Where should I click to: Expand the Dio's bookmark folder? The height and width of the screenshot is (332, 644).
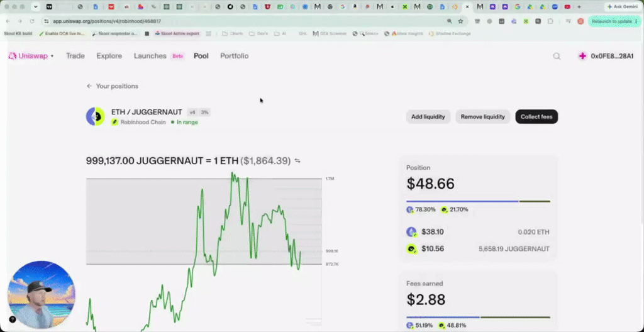[x=258, y=34]
